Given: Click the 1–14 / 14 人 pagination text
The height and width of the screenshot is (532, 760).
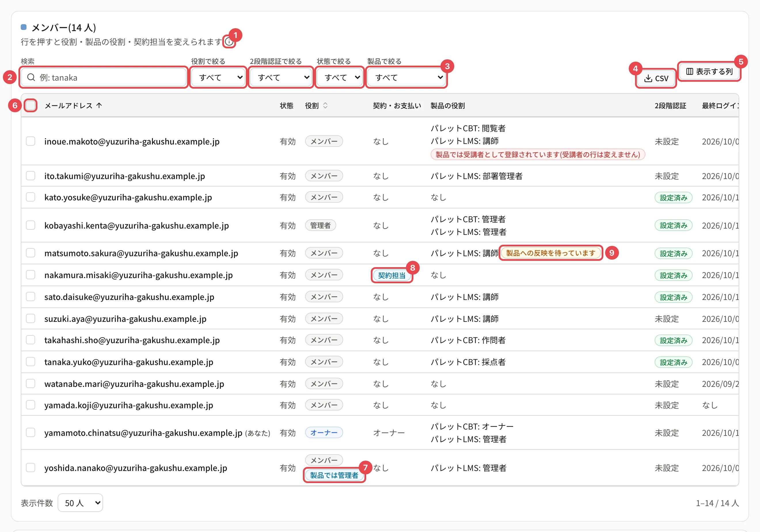Looking at the screenshot, I should (x=717, y=503).
